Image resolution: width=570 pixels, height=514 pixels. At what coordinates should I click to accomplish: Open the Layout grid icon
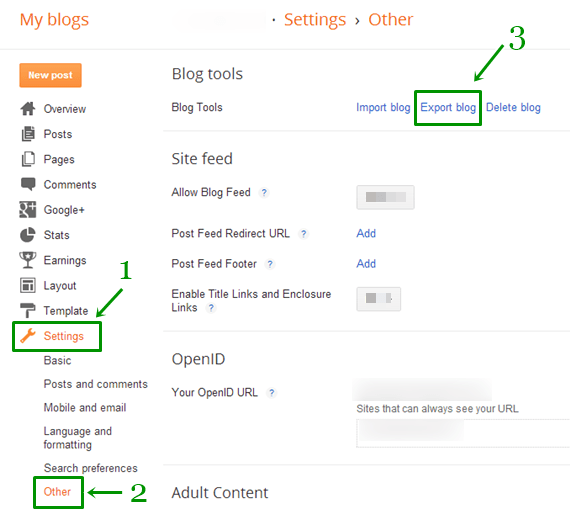pos(28,285)
